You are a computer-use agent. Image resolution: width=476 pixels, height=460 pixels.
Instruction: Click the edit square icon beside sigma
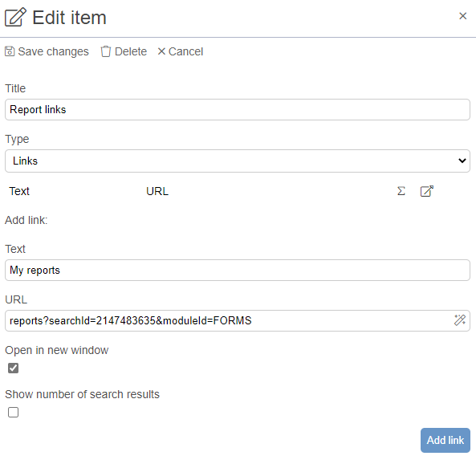[x=426, y=191]
